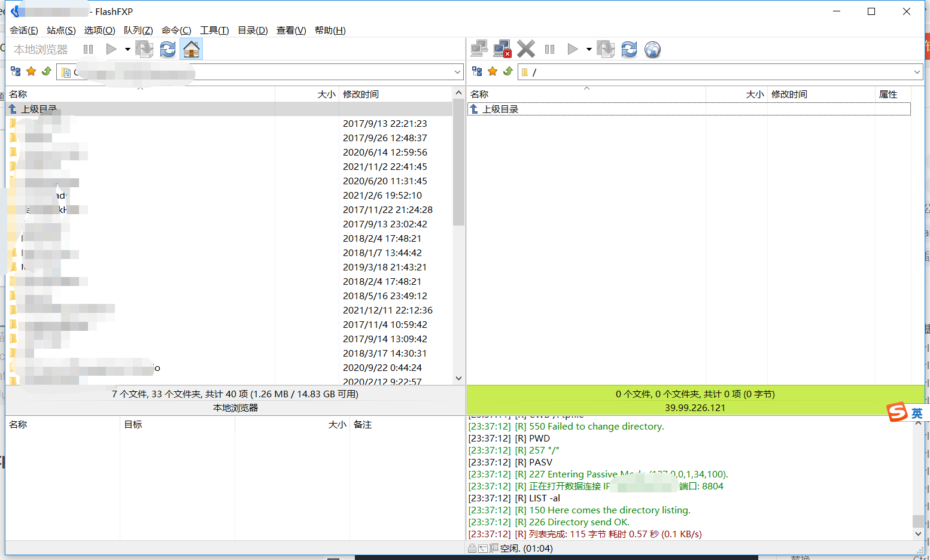Click the local favorites star
930x560 pixels.
[x=31, y=71]
